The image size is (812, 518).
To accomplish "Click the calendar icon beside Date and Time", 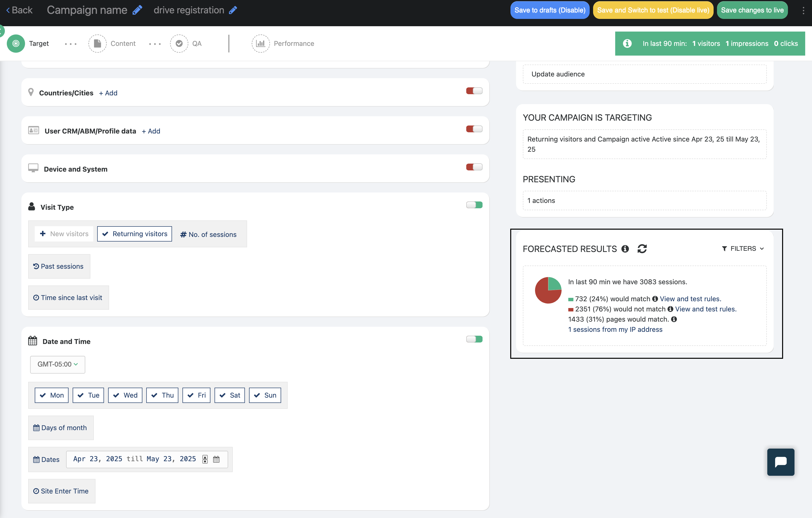I will click(x=33, y=341).
